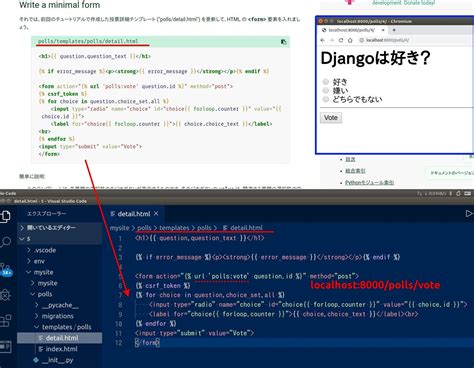Select the どちらでもない radio option
474x368 pixels.
[326, 99]
